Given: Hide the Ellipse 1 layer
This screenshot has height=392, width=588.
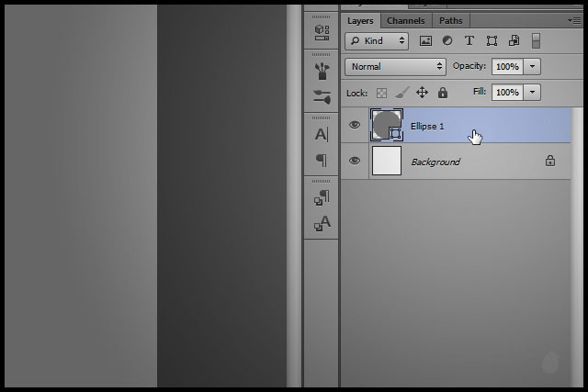Looking at the screenshot, I should [355, 125].
